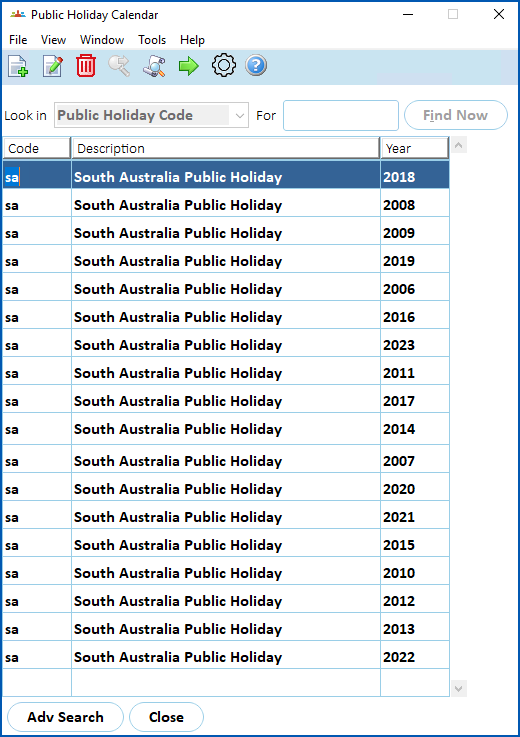Click the application icon in the title bar

tap(18, 15)
